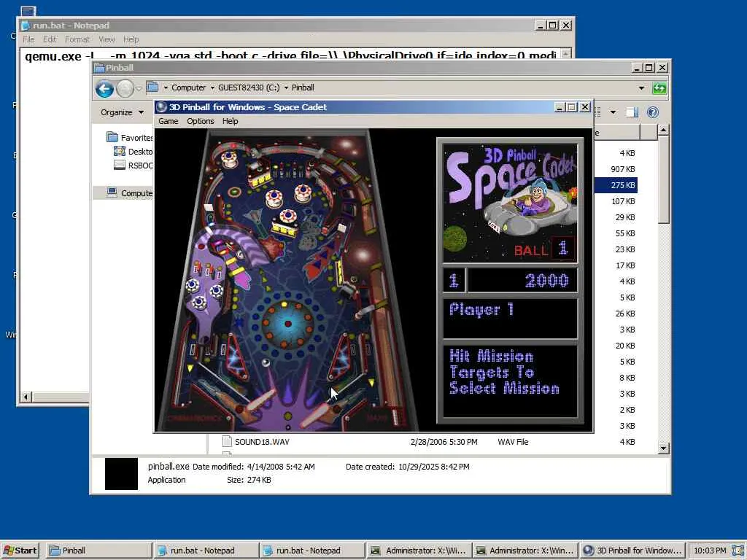The image size is (747, 560).
Task: Click explorer file list scroll down arrow
Action: point(663,448)
